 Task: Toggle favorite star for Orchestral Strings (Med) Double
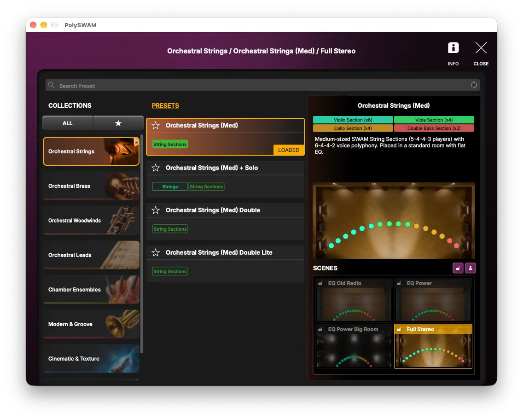pyautogui.click(x=156, y=210)
